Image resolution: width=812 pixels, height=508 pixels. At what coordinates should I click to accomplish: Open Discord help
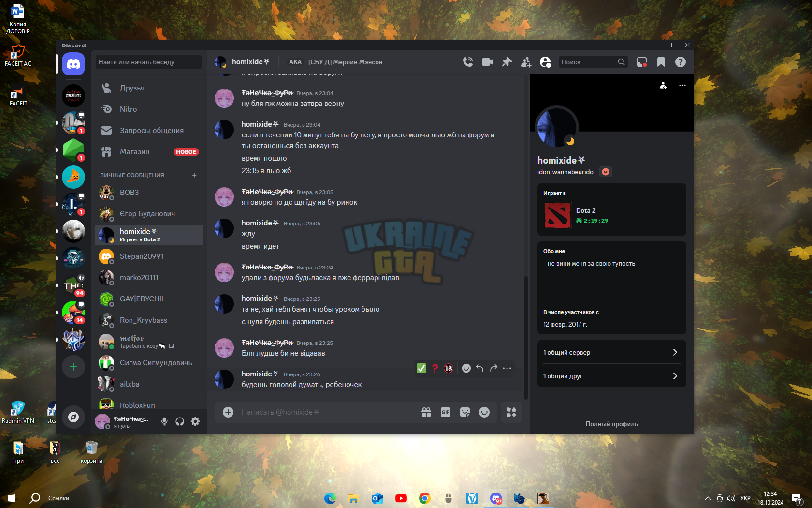681,62
